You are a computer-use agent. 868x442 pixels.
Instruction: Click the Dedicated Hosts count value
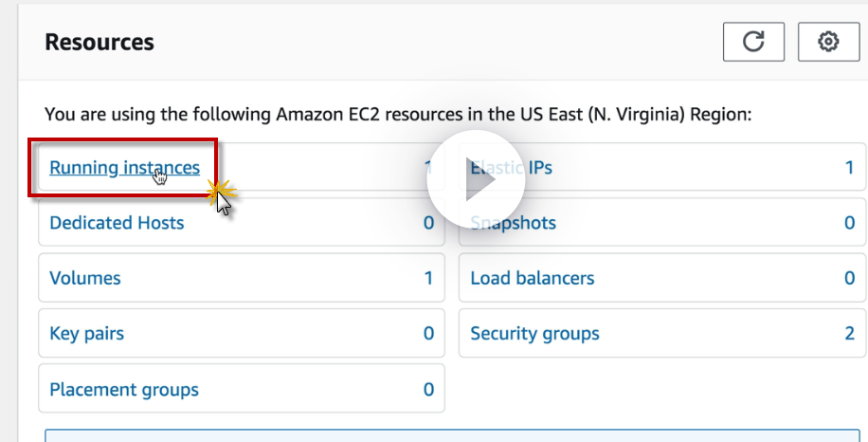point(428,223)
